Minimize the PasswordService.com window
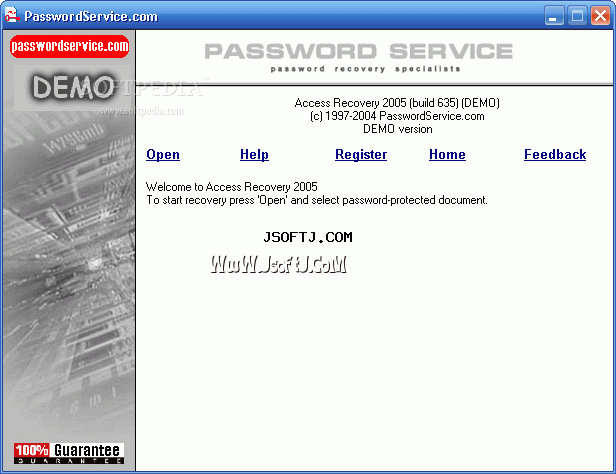616x474 pixels. click(x=554, y=16)
